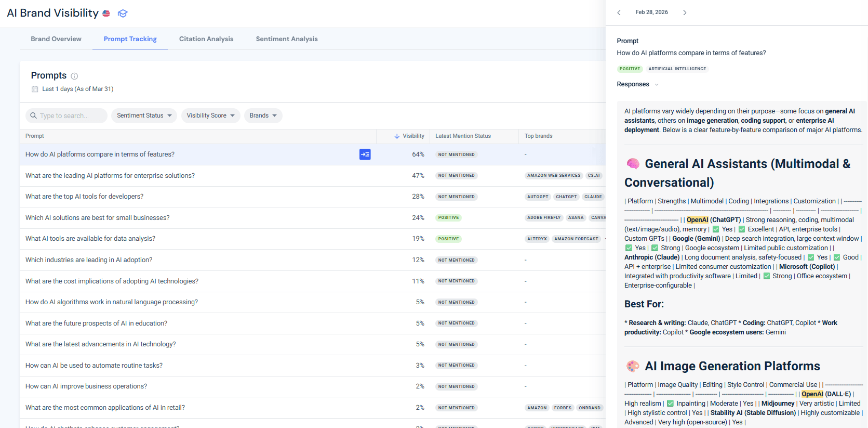Click the Visibility sort arrow icon
Image resolution: width=868 pixels, height=428 pixels.
397,136
